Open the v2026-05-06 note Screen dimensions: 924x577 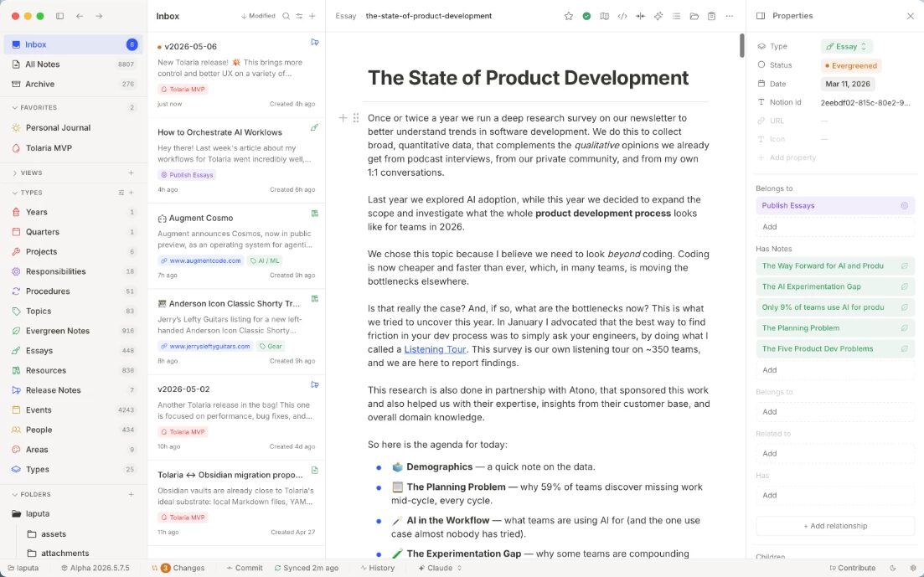[x=236, y=75]
